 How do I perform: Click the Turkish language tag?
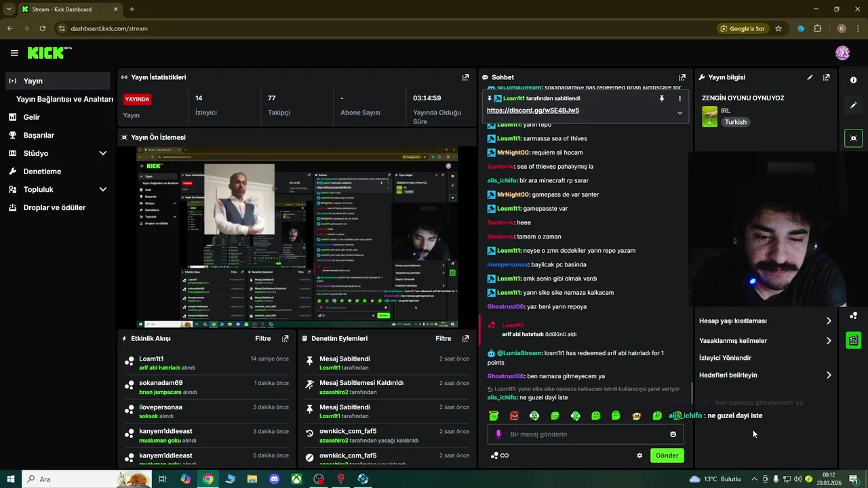(x=735, y=122)
